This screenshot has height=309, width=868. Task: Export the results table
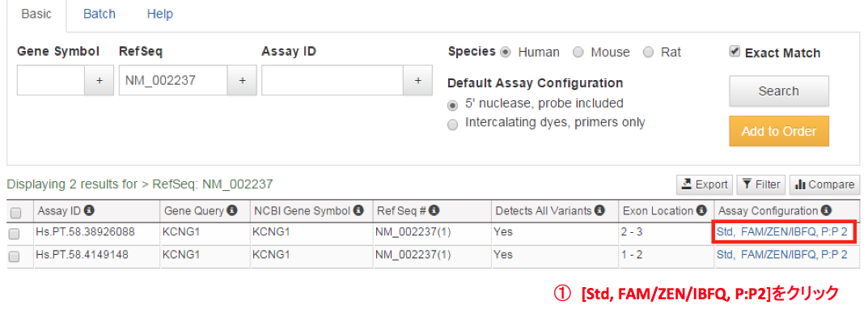(x=705, y=184)
